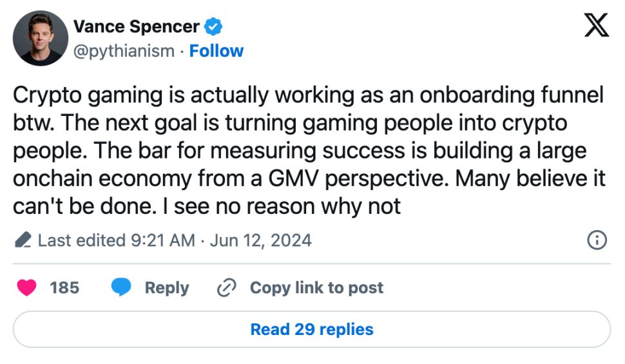Click the tweet's first line about crypto gaming
This screenshot has height=364, width=625.
click(x=308, y=95)
